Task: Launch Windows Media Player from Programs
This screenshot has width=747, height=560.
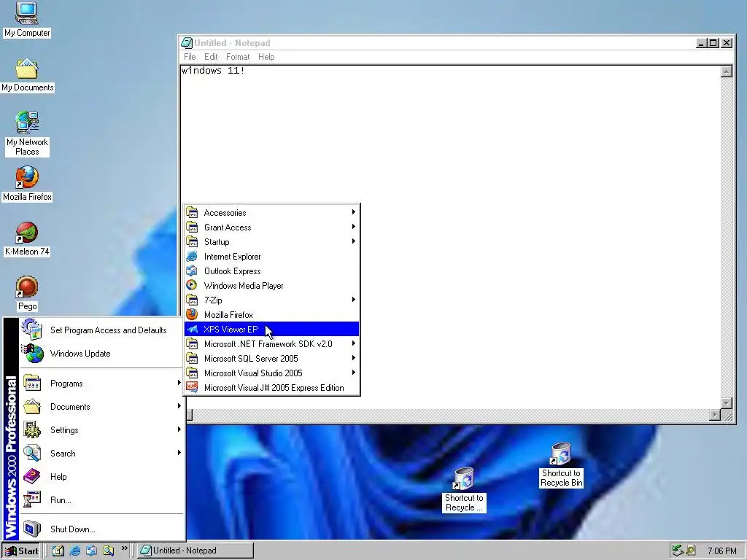Action: tap(271, 286)
